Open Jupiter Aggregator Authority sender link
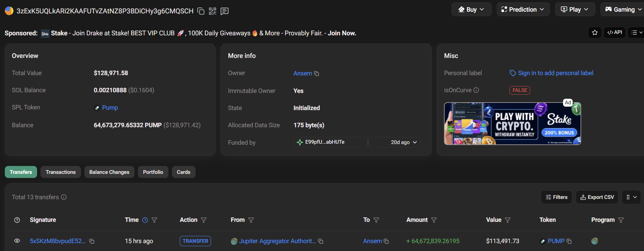Screen dimensions: 644x251 (278, 241)
